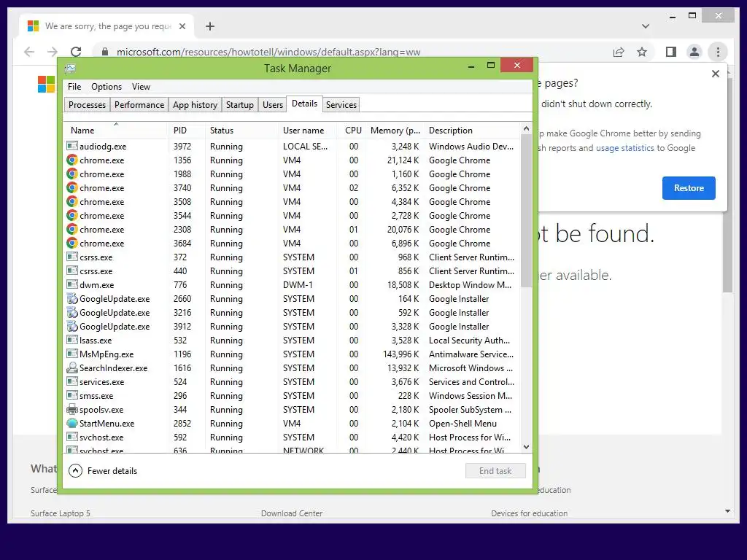Click GoogleUpdate.exe icon with PID 3912

(72, 326)
